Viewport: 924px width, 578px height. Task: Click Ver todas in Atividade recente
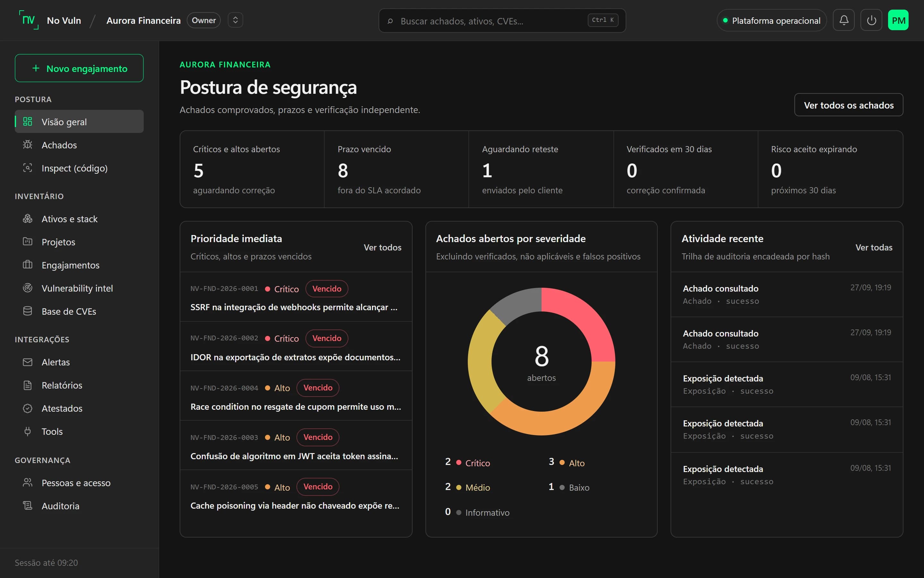point(874,247)
